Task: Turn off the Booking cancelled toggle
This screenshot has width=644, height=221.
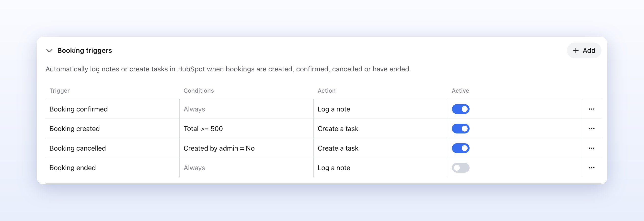Action: coord(460,148)
